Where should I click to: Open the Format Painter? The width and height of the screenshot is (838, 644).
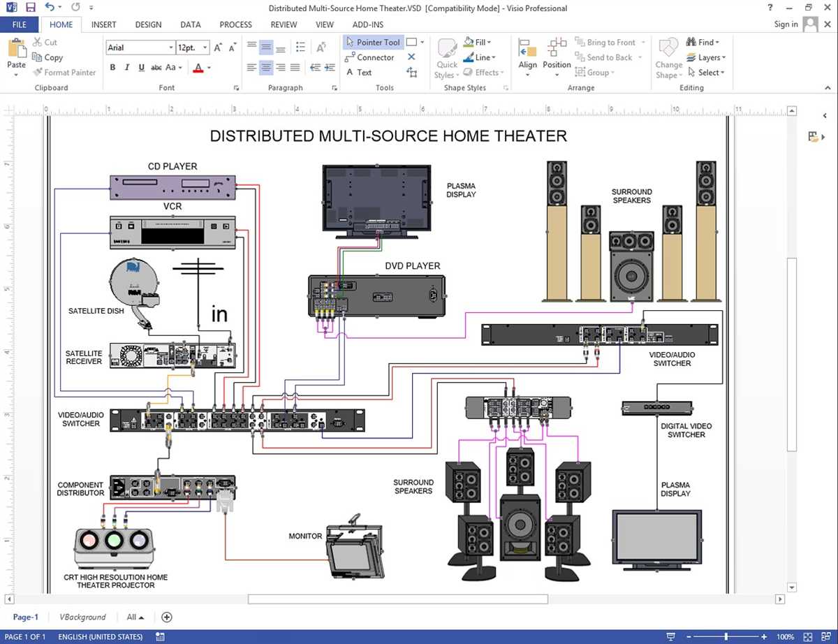(64, 72)
